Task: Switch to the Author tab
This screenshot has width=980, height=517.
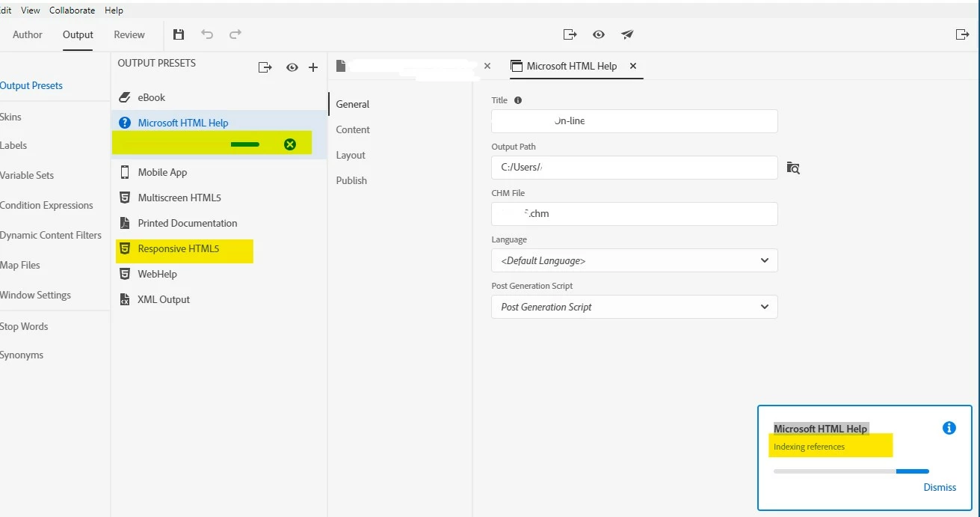Action: point(28,34)
